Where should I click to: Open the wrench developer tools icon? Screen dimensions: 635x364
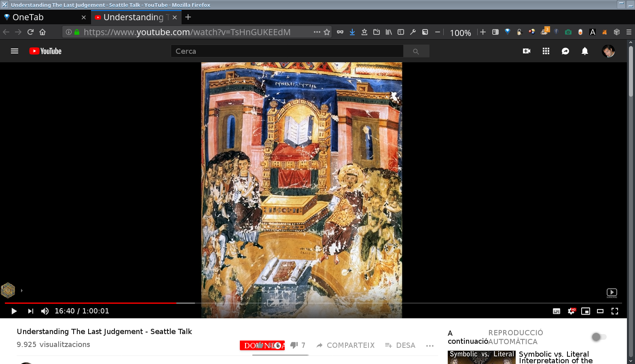(413, 32)
